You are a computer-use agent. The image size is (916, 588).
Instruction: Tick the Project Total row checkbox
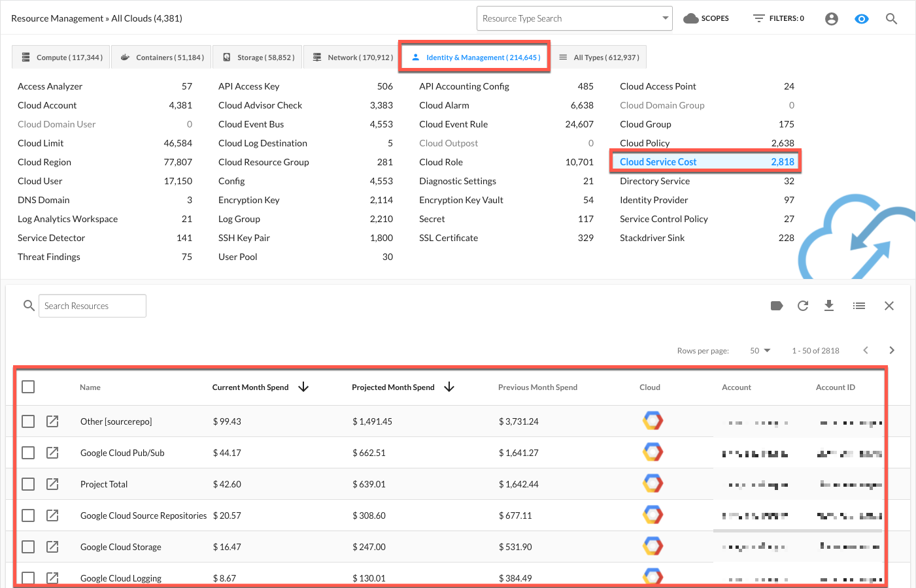[28, 484]
